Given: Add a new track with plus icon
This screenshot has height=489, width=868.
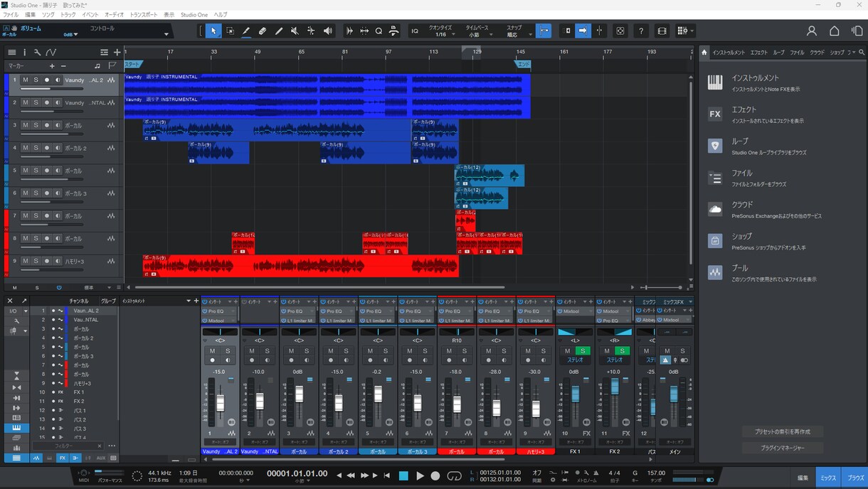Looking at the screenshot, I should point(117,53).
